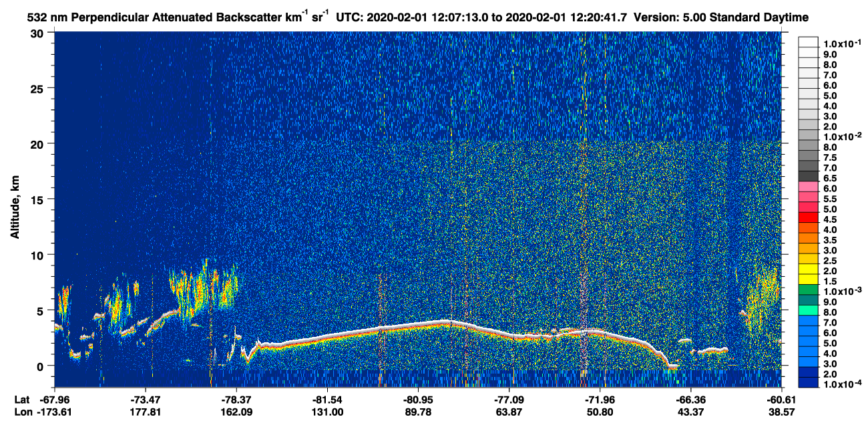Click colorbar label '4.5'
Image resolution: width=868 pixels, height=445 pixels.
coord(830,219)
